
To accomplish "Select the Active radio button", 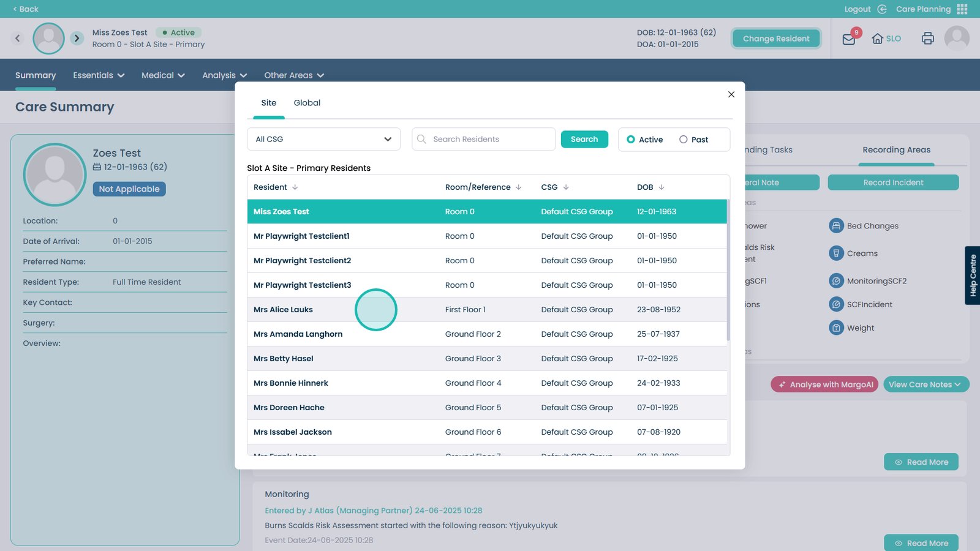I will tap(631, 140).
